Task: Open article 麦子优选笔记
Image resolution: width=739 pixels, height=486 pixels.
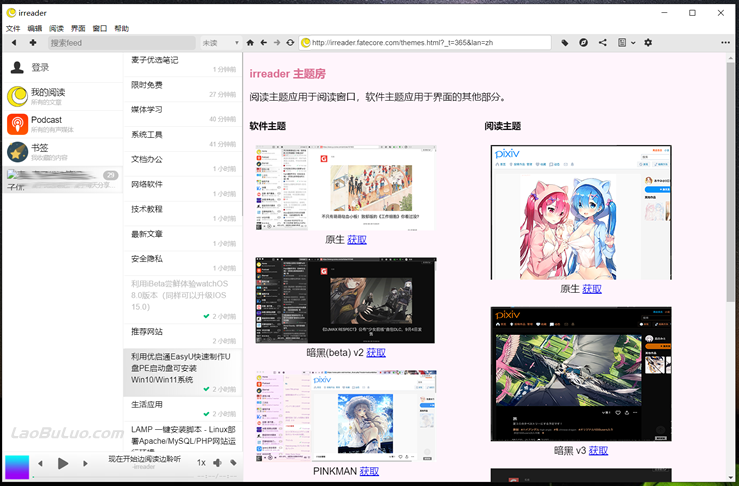Action: coord(183,64)
